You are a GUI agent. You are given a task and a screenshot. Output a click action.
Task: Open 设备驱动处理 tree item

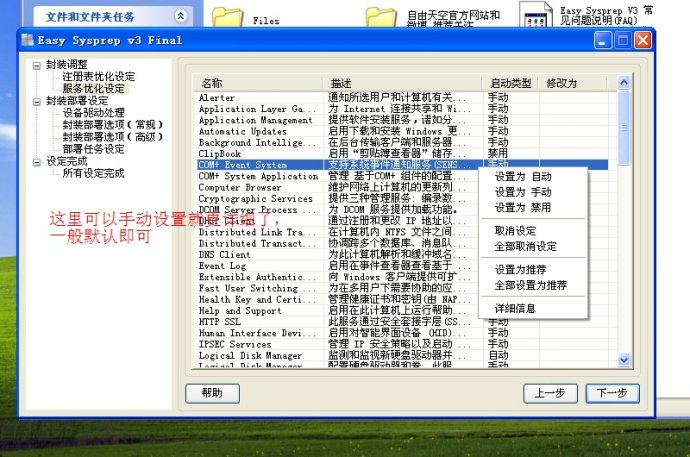point(93,113)
